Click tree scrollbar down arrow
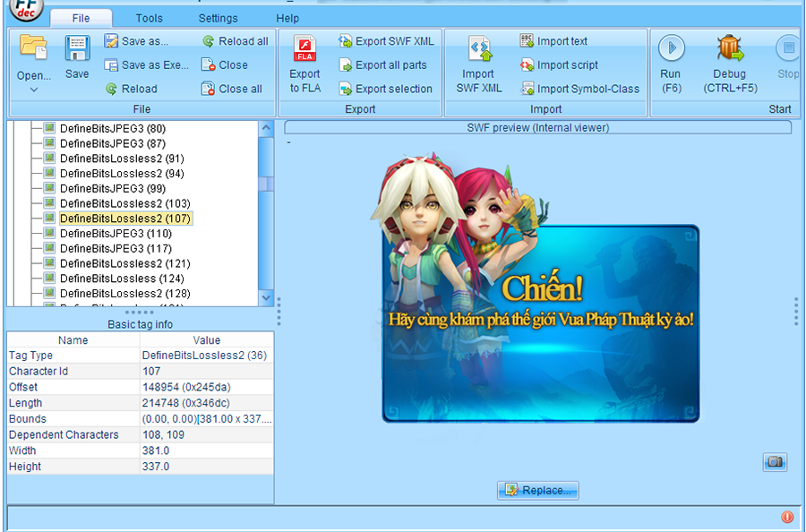Viewport: 806px width, 532px height. tap(266, 297)
